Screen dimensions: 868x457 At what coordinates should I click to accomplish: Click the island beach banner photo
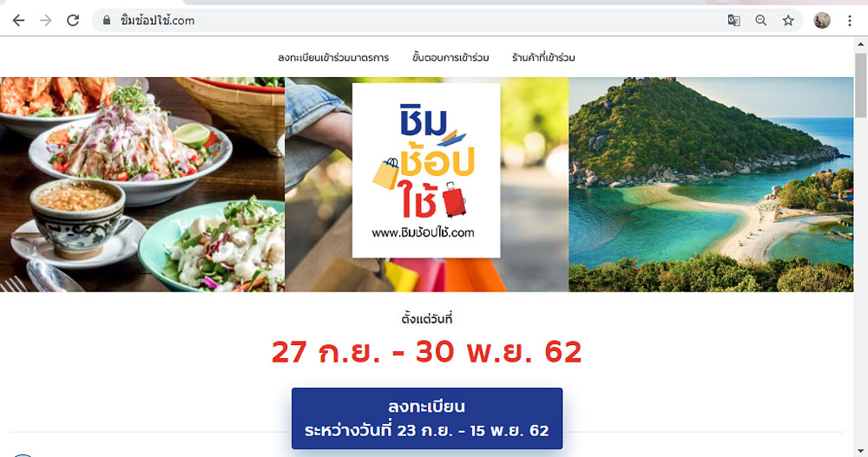(x=711, y=184)
